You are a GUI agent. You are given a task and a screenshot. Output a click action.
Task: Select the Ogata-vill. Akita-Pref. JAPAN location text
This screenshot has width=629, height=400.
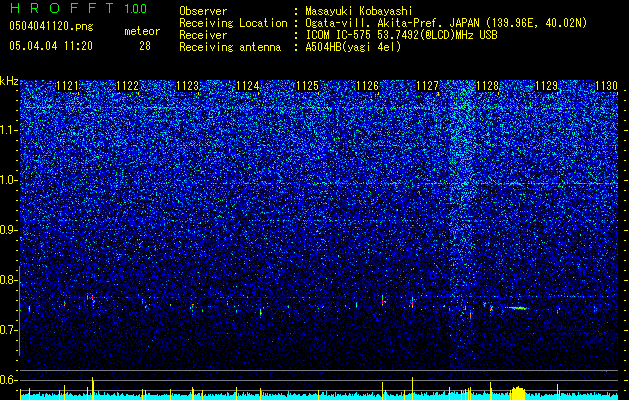[446, 23]
